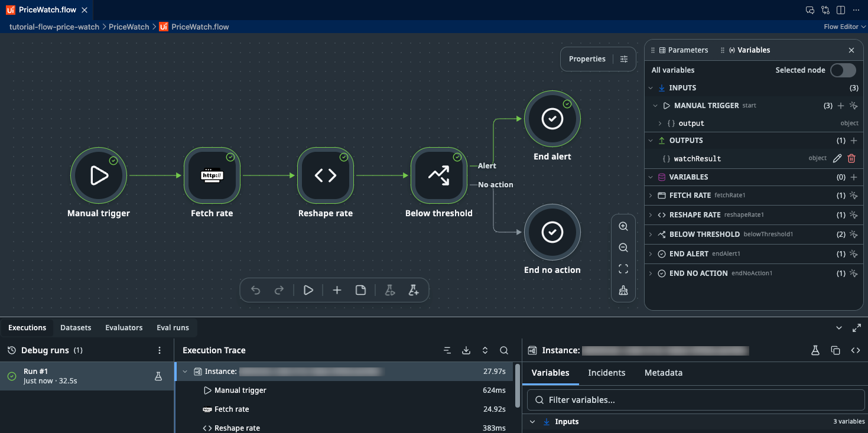Download the execution trace
The width and height of the screenshot is (868, 433).
(x=466, y=350)
